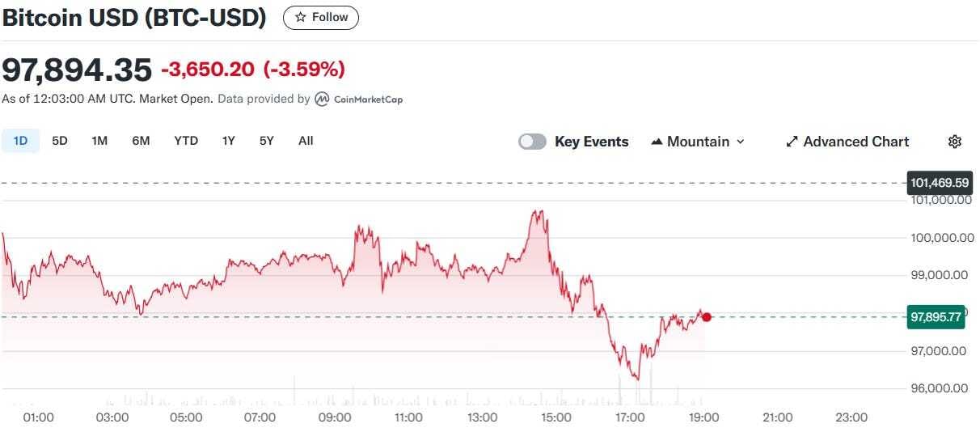The image size is (980, 432).
Task: Open the Advanced Chart link
Action: (847, 142)
